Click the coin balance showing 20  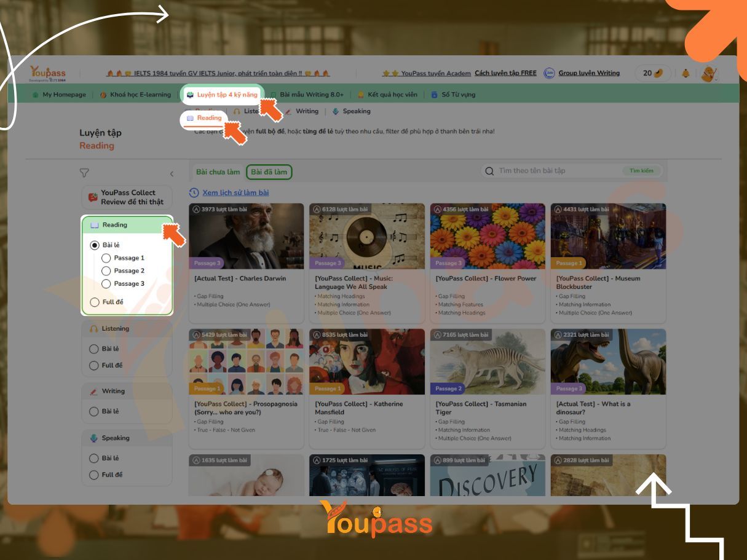[652, 73]
